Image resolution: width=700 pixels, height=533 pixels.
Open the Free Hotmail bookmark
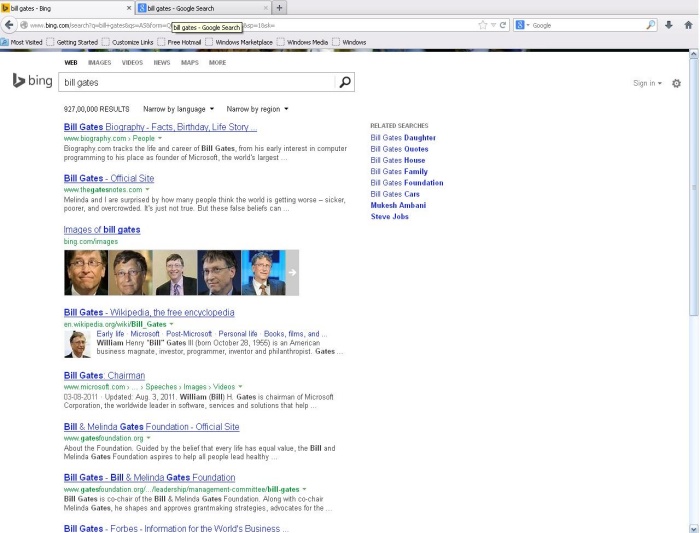coord(179,42)
